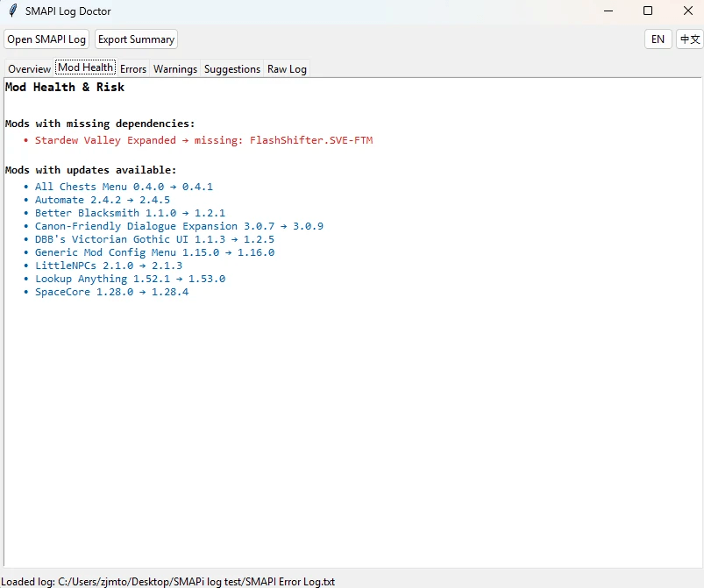Go to the Errors tab

(133, 69)
